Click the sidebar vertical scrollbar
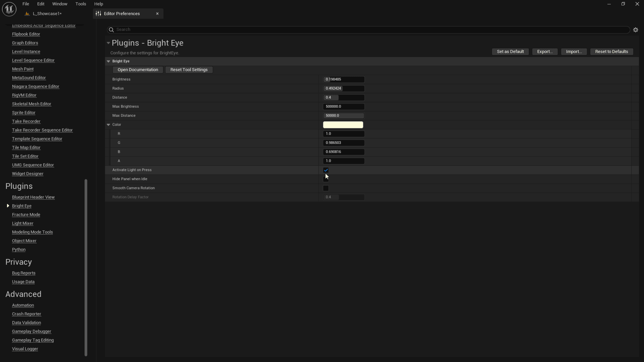Screen dimensions: 644x362 click(86, 267)
